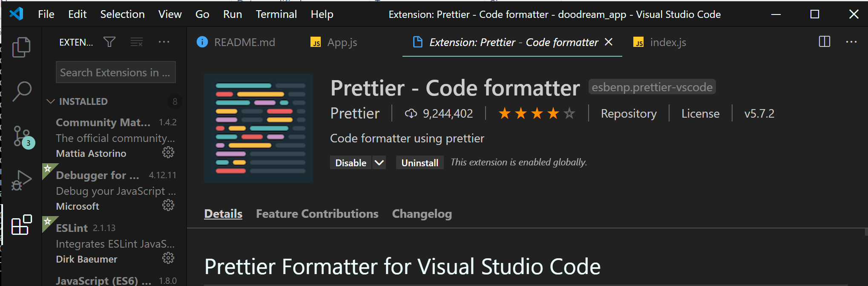The image size is (868, 286).
Task: Close the Prettier extension tab
Action: pyautogui.click(x=609, y=42)
